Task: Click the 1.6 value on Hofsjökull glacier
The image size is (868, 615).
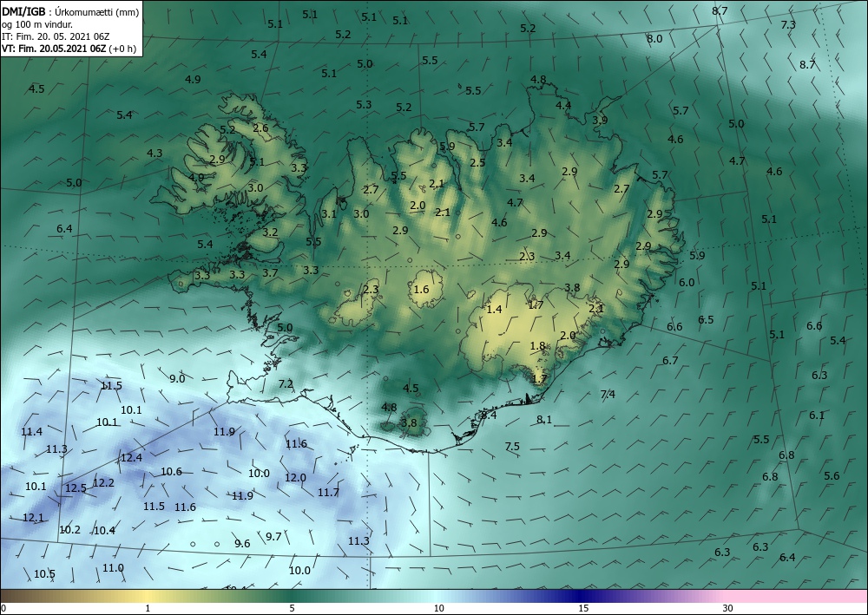Action: (421, 289)
